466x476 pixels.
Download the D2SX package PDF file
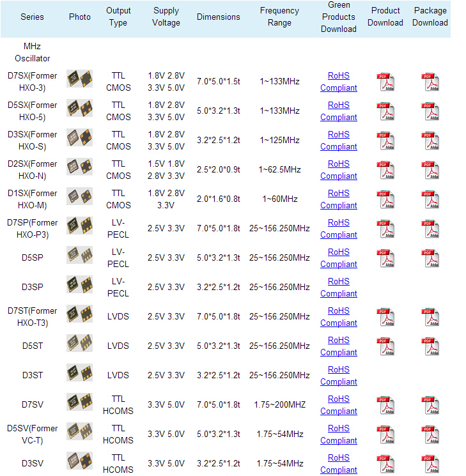tap(430, 170)
